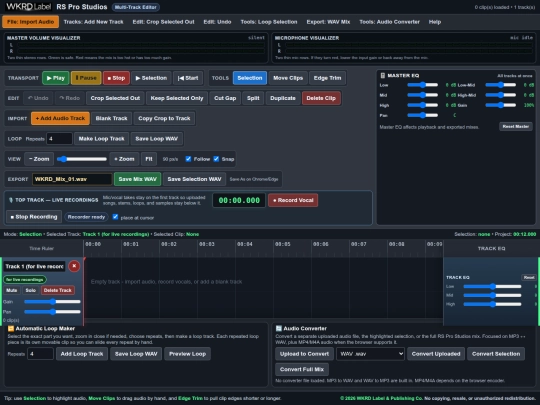Click the Master EQ Low slider
The width and height of the screenshot is (540, 405).
point(423,85)
